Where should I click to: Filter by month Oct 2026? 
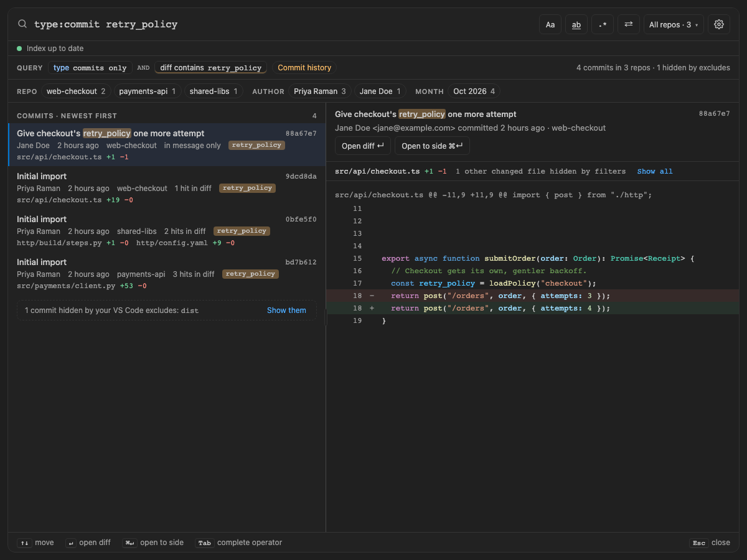click(x=474, y=91)
